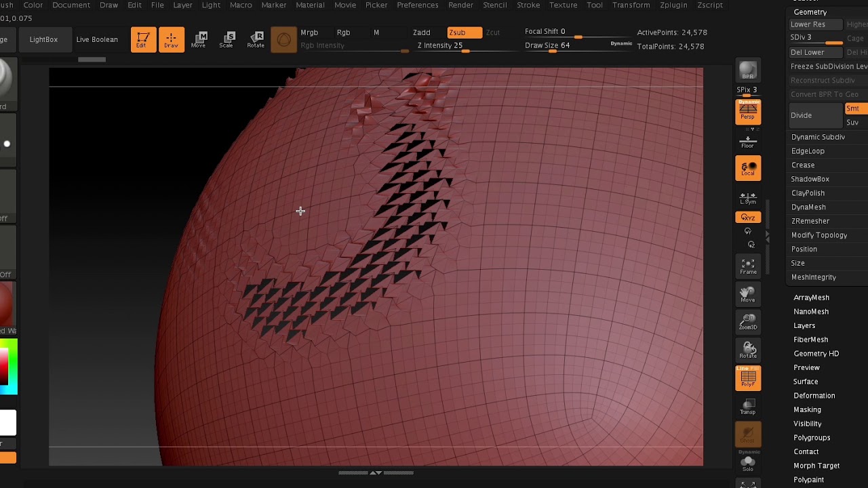Viewport: 868px width, 488px height.
Task: Open the Stroke menu
Action: [x=528, y=5]
